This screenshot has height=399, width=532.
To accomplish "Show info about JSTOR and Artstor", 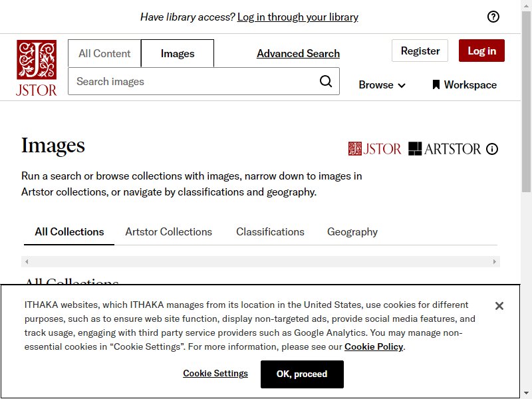I will pos(492,149).
